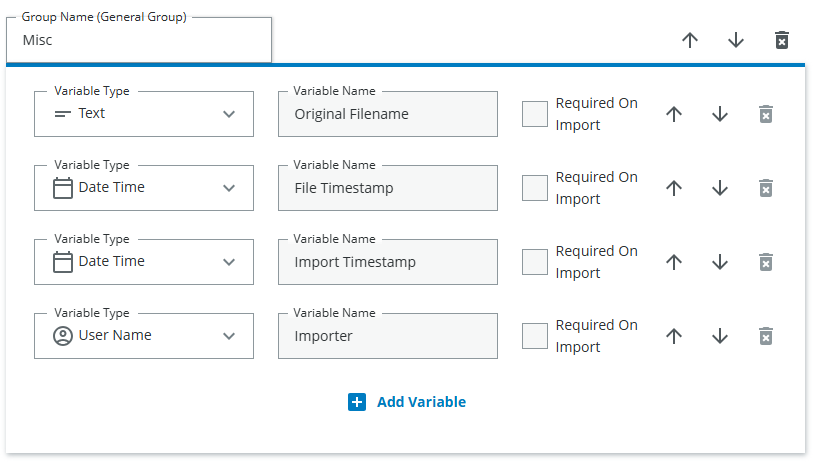Move Original Filename variable down
The width and height of the screenshot is (817, 462).
(x=720, y=114)
